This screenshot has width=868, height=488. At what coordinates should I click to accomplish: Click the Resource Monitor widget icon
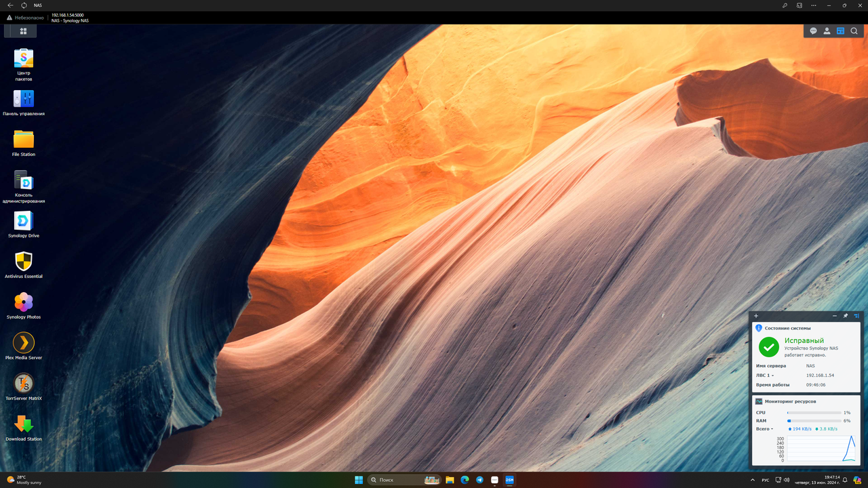759,401
